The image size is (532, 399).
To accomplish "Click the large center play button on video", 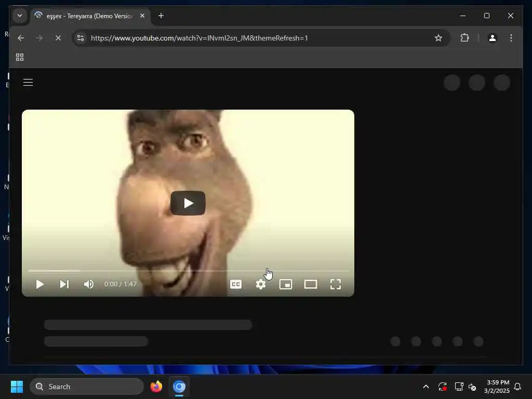I will (188, 203).
